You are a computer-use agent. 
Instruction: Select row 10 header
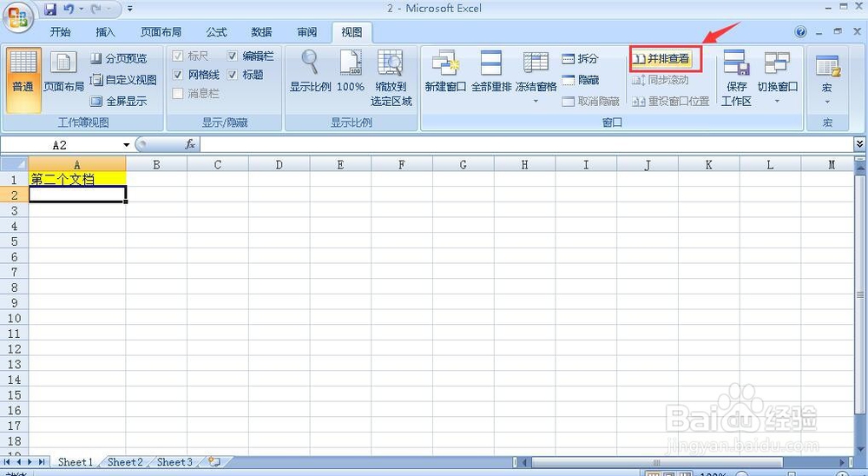point(15,318)
